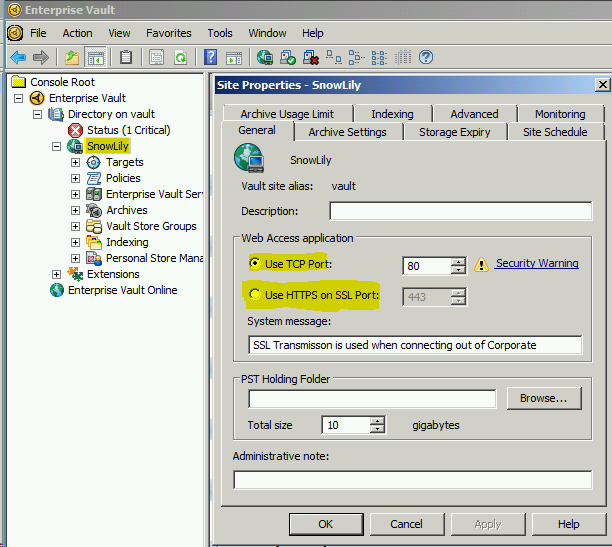Viewport: 612px width, 547px height.
Task: Click the Targets node icon
Action: (x=94, y=162)
